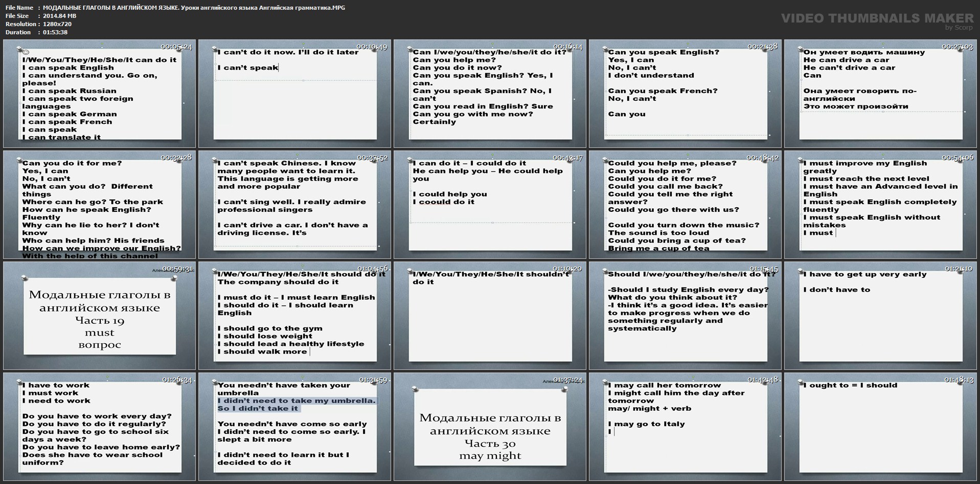The width and height of the screenshot is (980, 484).
Task: Click the line "I need to work"
Action: pyautogui.click(x=56, y=401)
